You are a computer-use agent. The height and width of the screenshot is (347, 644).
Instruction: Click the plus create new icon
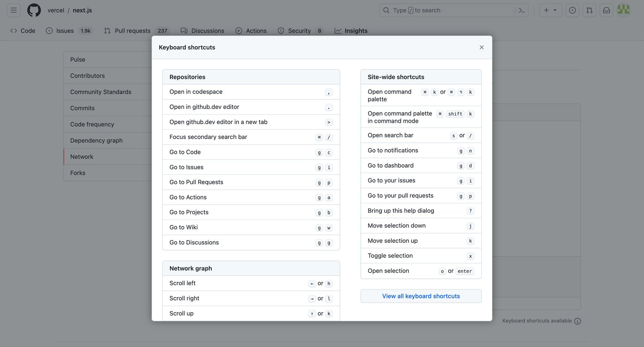pyautogui.click(x=546, y=10)
